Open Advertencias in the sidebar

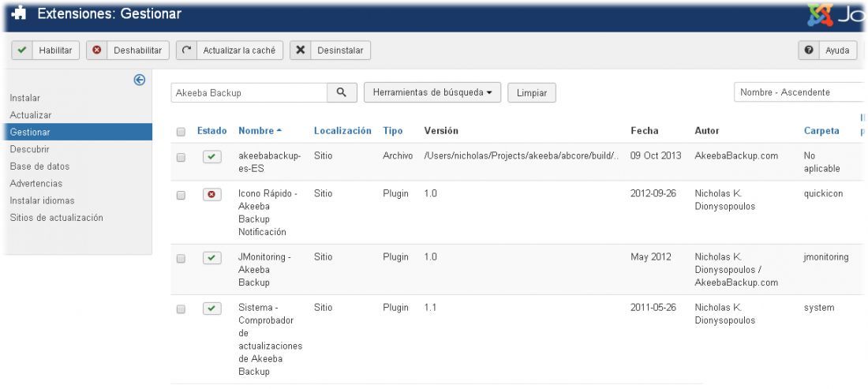[x=36, y=184]
